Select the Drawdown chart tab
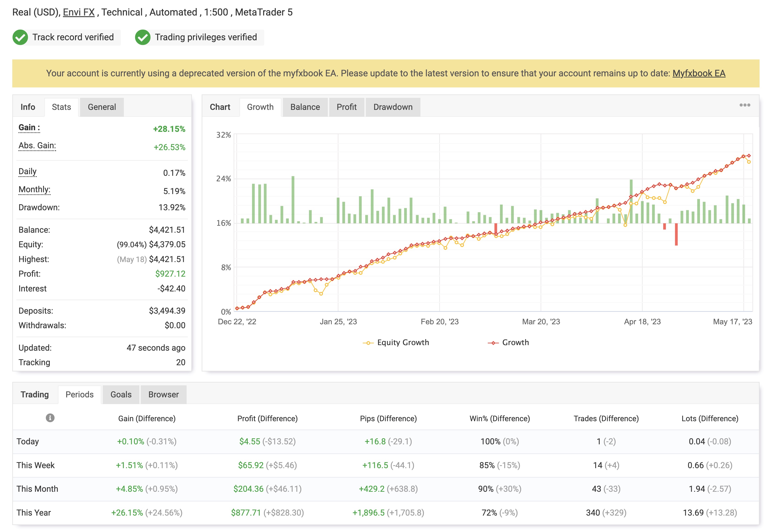770x532 pixels. click(x=393, y=107)
